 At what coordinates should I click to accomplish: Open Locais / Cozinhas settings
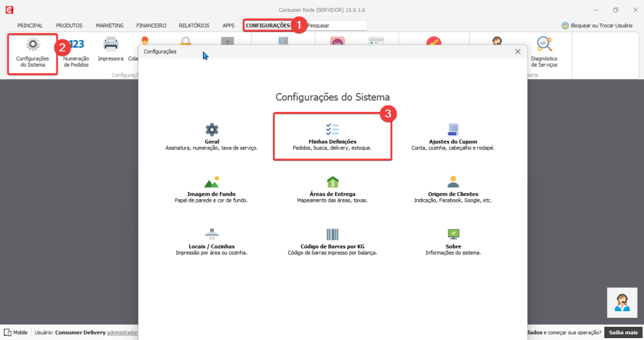tap(211, 235)
